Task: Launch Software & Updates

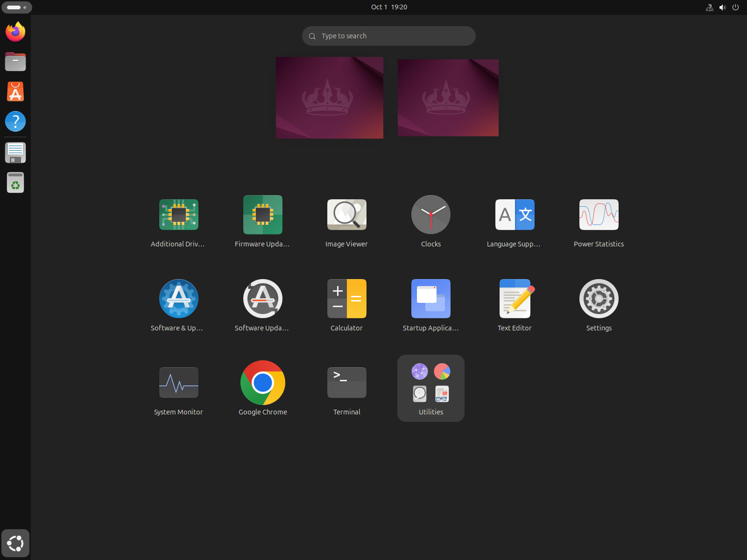Action: pyautogui.click(x=178, y=299)
